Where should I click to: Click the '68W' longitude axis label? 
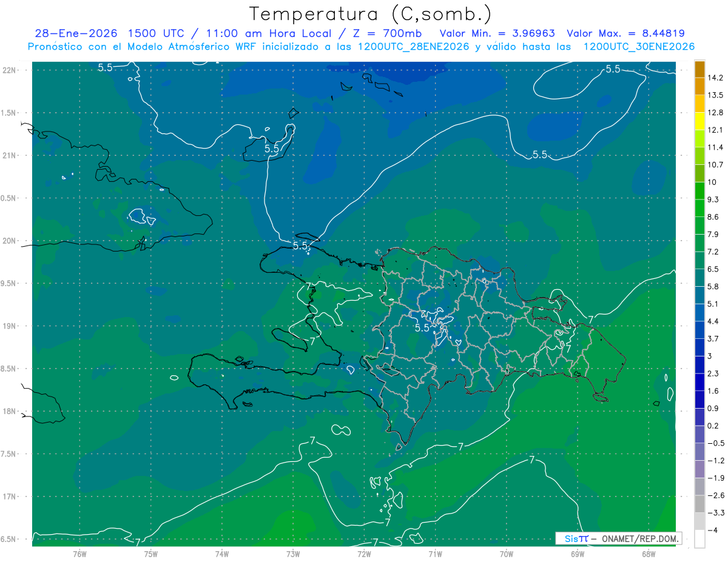click(648, 554)
